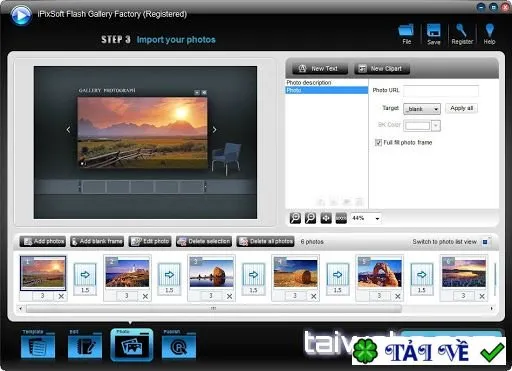This screenshot has width=512, height=371.
Task: Click the Apply all button
Action: pos(462,108)
